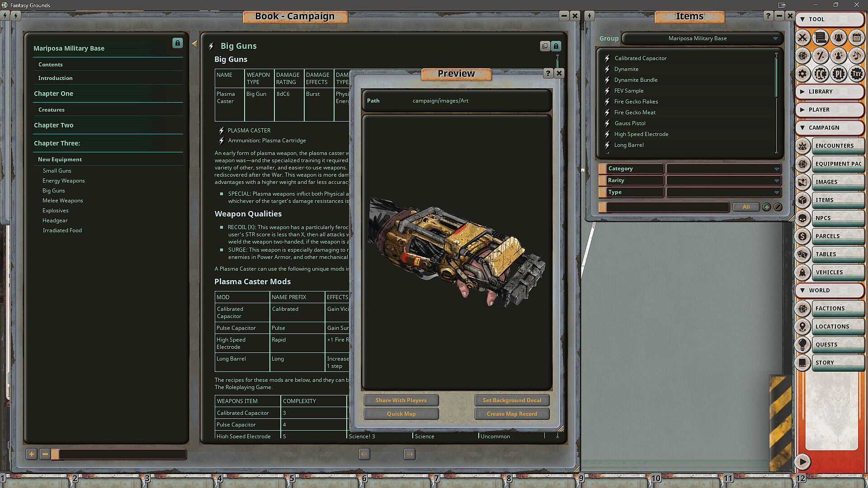
Task: Toggle the Big Guns page lock
Action: click(x=556, y=46)
